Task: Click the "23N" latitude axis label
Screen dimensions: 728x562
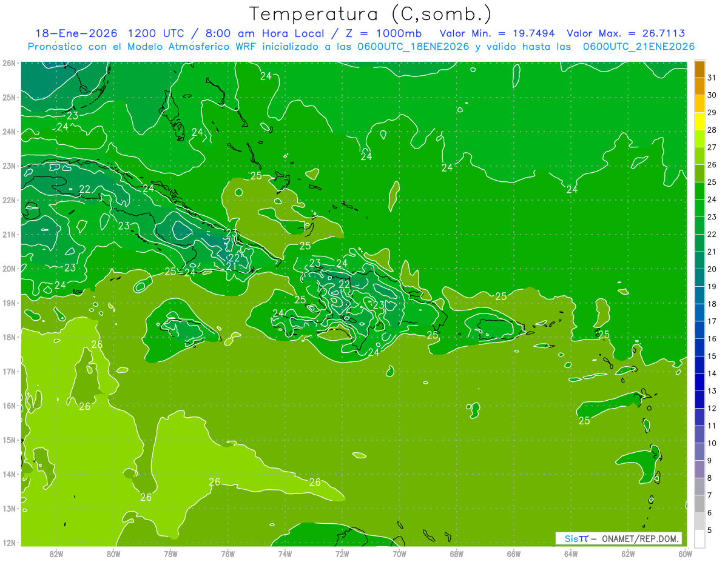Action: (8, 166)
